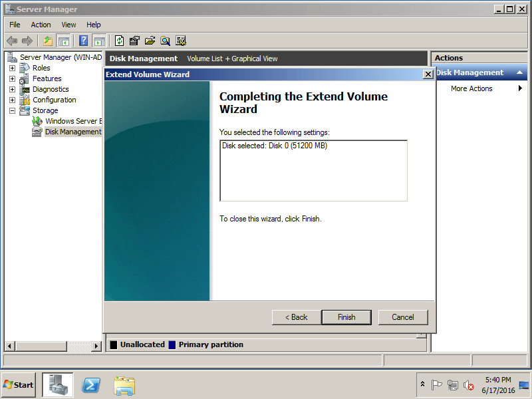The width and height of the screenshot is (532, 399).
Task: Collapse the Storage tree node
Action: click(x=12, y=110)
